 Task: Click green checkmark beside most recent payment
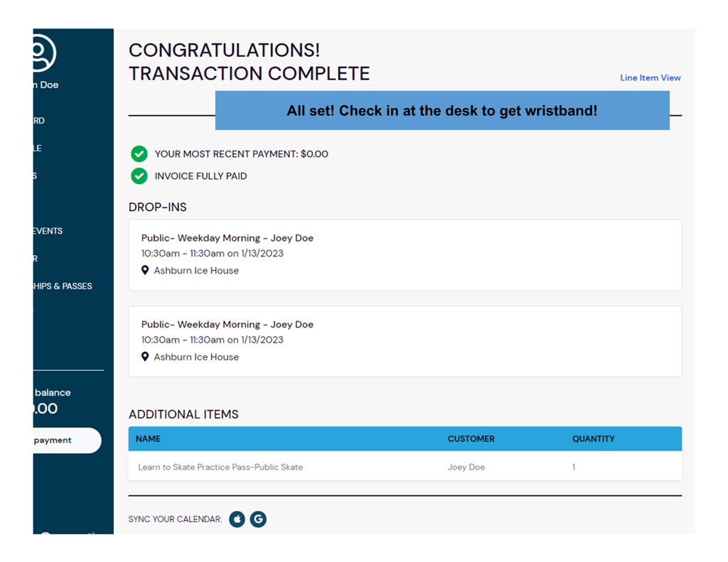click(139, 154)
